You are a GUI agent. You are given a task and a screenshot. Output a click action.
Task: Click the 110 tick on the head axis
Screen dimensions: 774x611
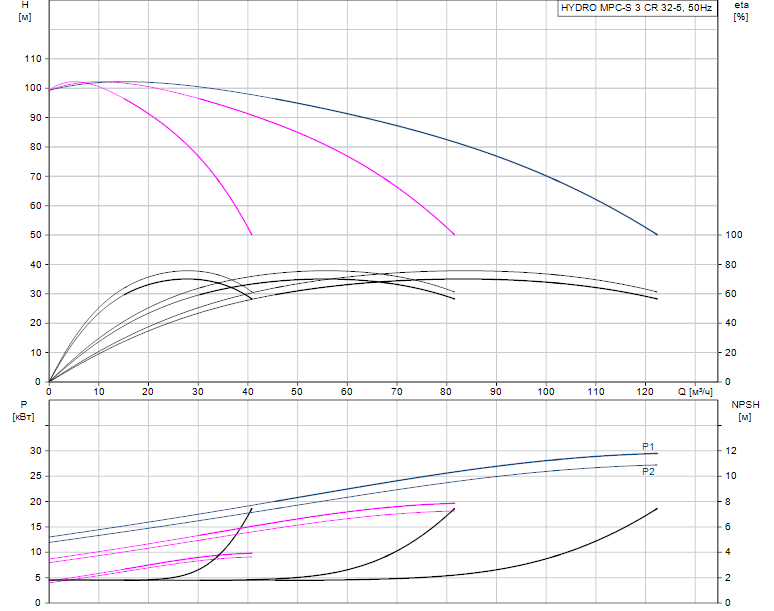tap(33, 59)
